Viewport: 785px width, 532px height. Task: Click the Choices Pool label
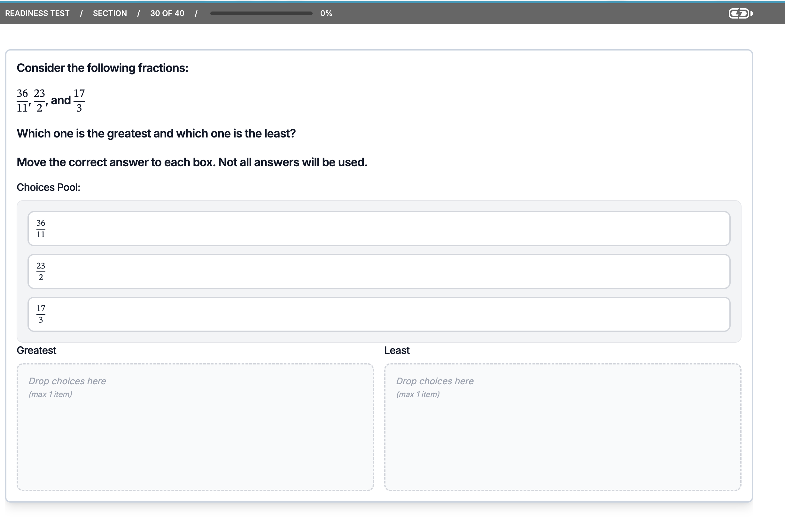48,187
